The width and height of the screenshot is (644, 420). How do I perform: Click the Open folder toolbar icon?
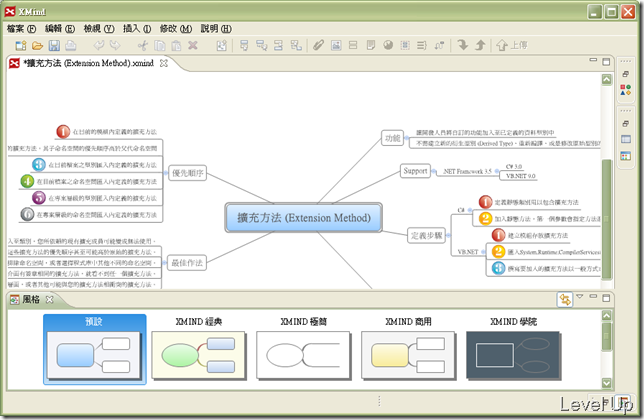pos(37,45)
